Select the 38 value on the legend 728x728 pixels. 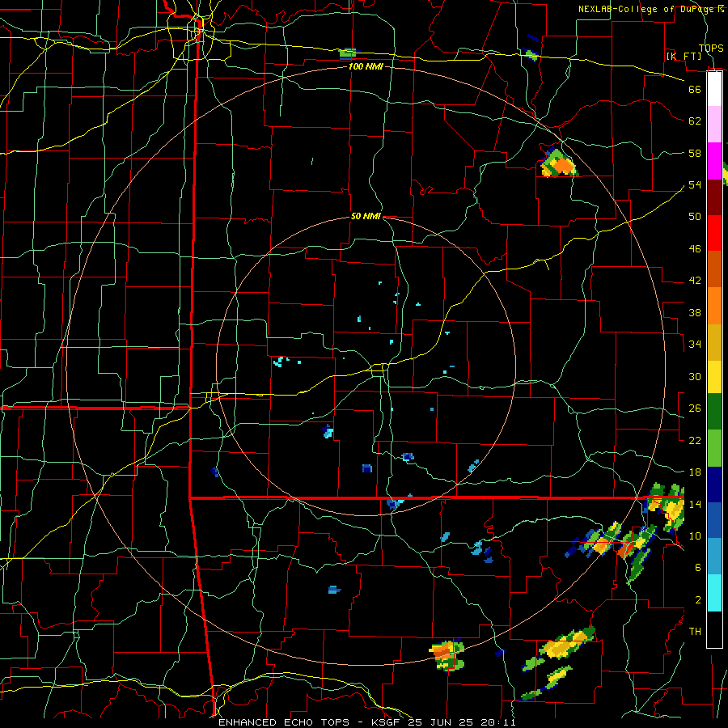coord(695,313)
